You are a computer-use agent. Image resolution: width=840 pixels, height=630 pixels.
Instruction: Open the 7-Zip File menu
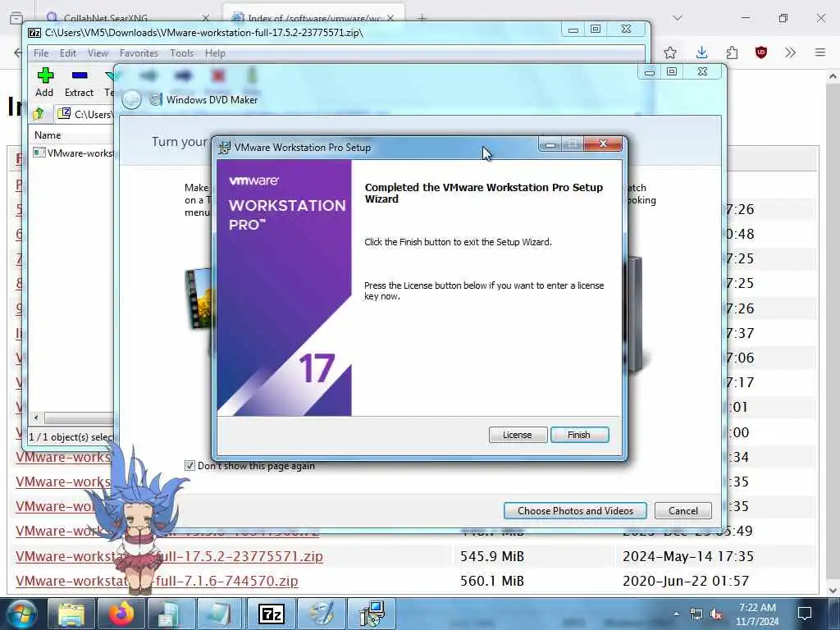pos(41,53)
